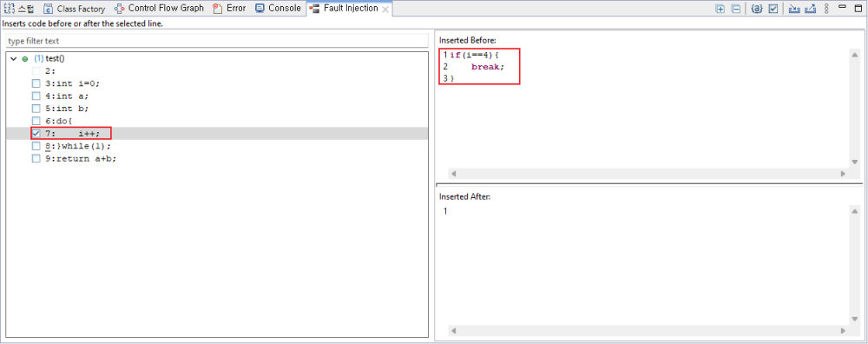The image size is (868, 344).
Task: Select the '3:int i=0;' line text
Action: click(73, 83)
